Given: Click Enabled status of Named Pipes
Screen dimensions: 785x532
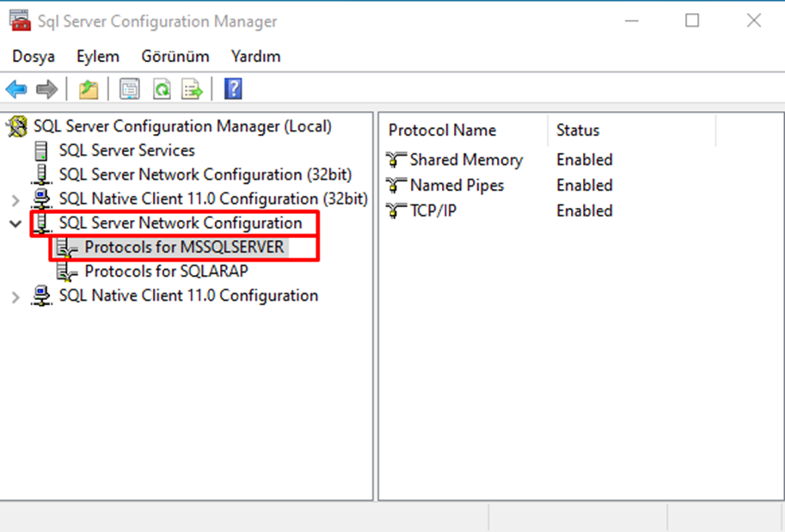Looking at the screenshot, I should 585,185.
